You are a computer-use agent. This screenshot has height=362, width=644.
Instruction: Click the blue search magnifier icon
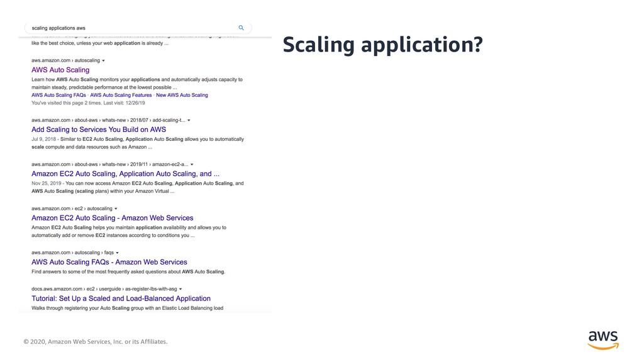pos(241,28)
